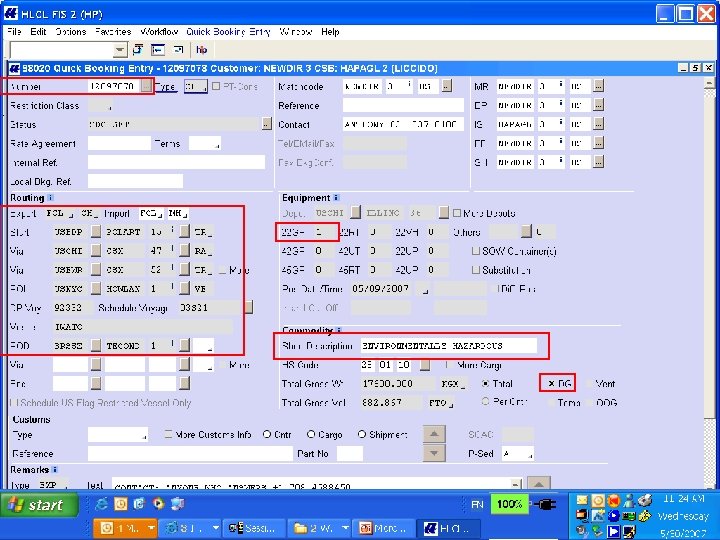Click Commodity section info icon
The width and height of the screenshot is (720, 540).
coord(339,330)
